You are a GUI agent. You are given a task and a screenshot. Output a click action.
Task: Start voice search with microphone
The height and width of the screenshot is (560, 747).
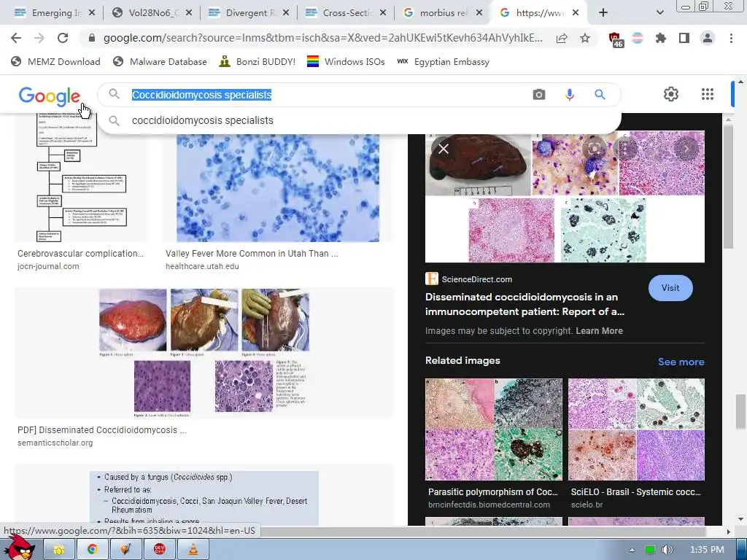(x=569, y=95)
